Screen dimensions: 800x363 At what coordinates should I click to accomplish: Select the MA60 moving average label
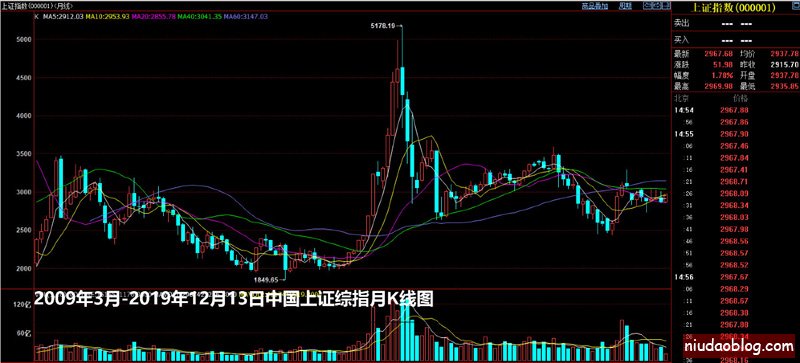coord(246,16)
